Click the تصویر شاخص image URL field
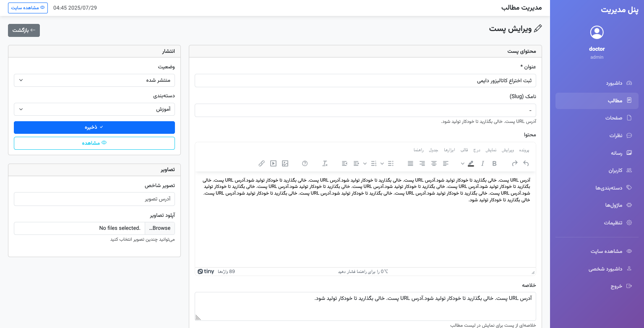 click(x=94, y=199)
